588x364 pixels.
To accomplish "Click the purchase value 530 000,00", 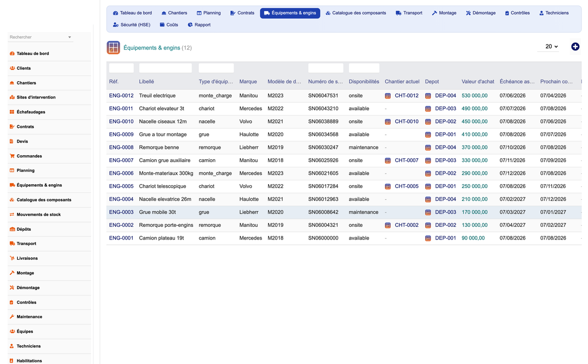I will (474, 96).
